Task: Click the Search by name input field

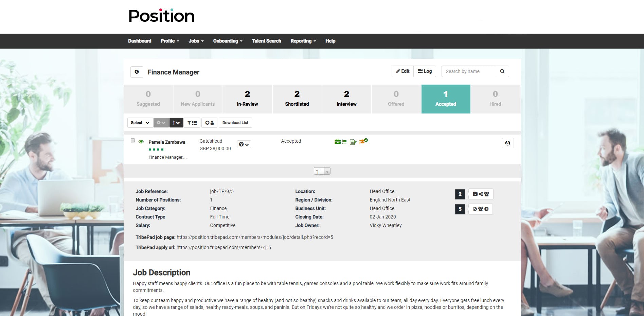Action: click(x=469, y=71)
